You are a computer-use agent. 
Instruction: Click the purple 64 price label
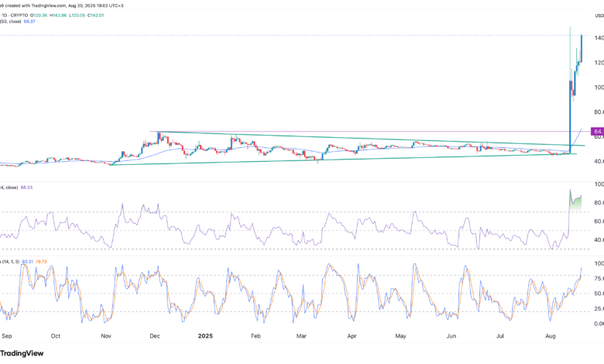tap(596, 132)
